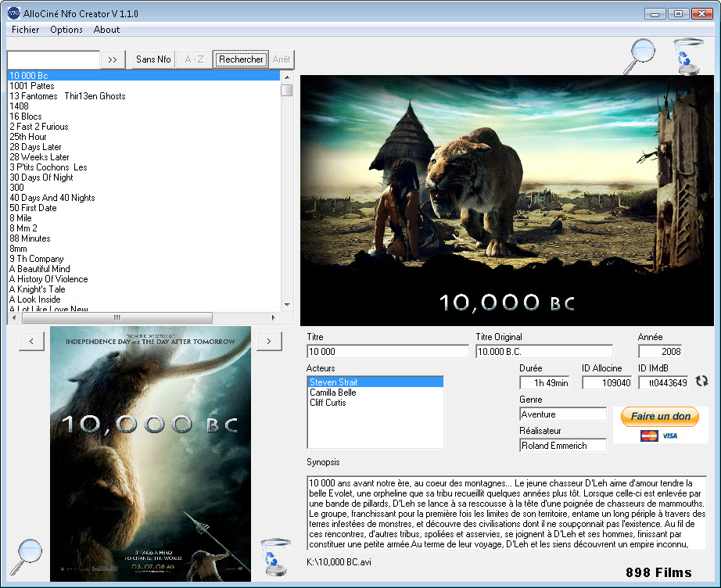Click the film list vertical scrollbar up arrow
The width and height of the screenshot is (721, 588).
[287, 77]
